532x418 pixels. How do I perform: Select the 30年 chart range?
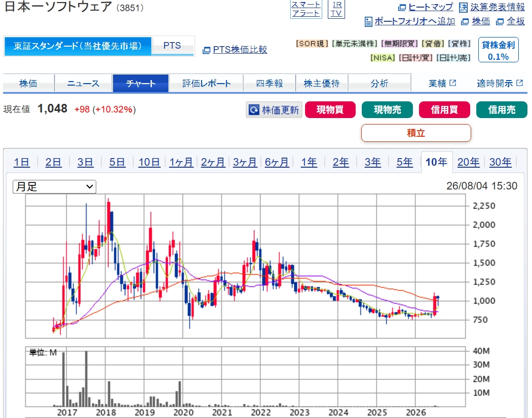click(501, 162)
